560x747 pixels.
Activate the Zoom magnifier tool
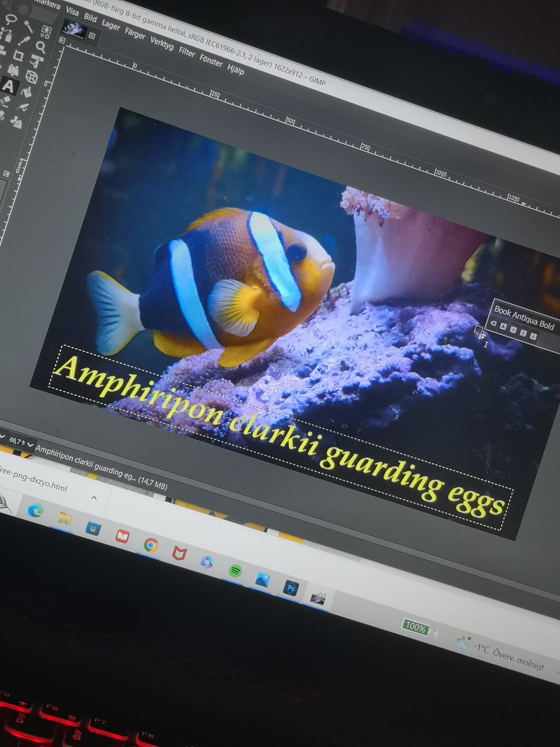[41, 47]
